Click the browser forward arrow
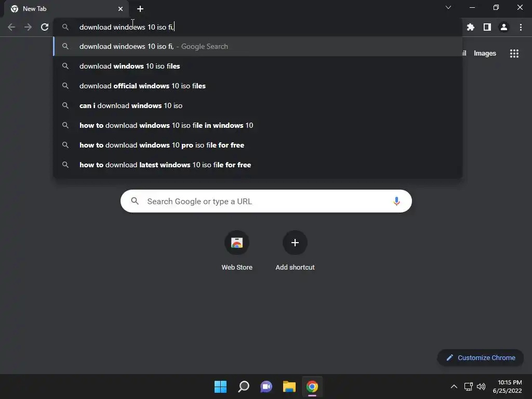This screenshot has width=532, height=399. pos(28,27)
